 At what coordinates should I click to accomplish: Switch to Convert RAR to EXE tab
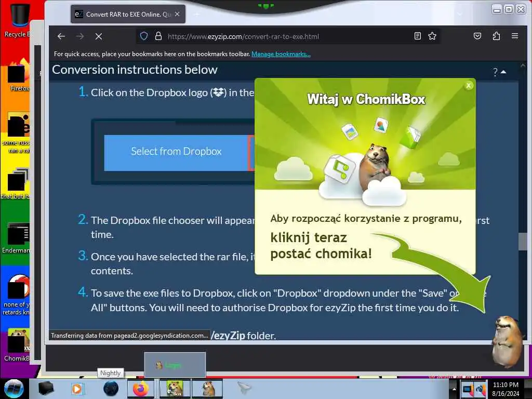pos(128,14)
